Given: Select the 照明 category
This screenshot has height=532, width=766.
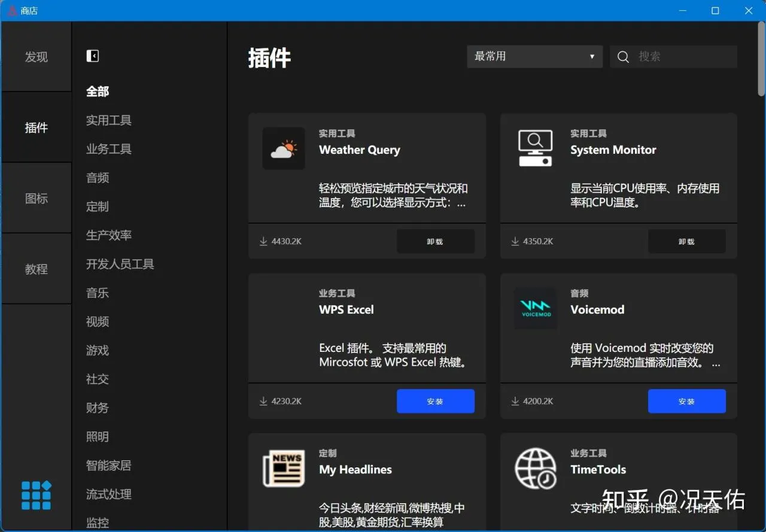Looking at the screenshot, I should 98,436.
